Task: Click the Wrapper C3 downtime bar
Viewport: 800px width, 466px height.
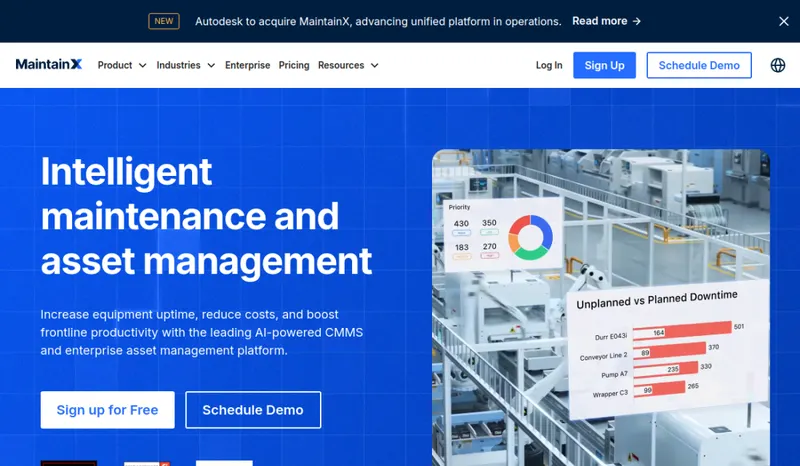Action: click(659, 389)
